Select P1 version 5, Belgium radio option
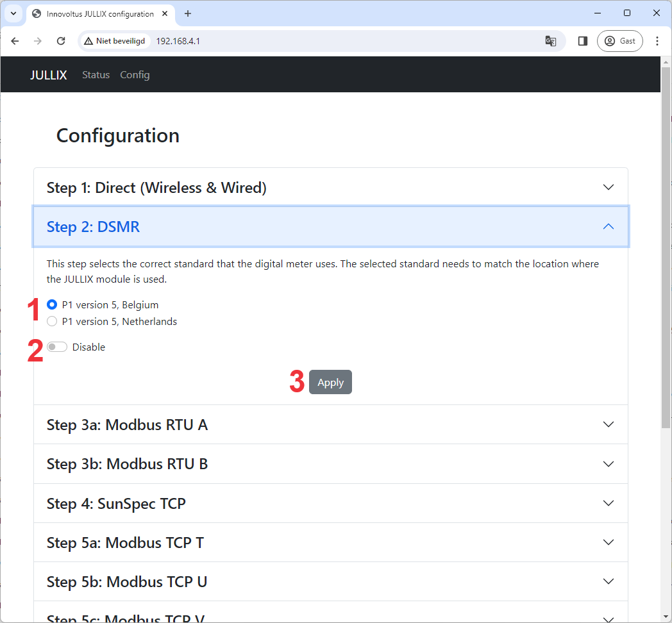The height and width of the screenshot is (623, 672). tap(52, 305)
